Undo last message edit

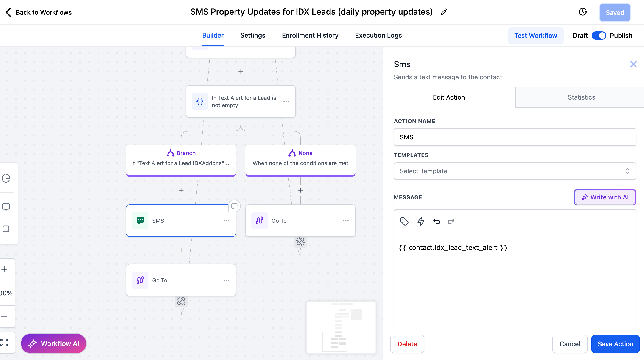(x=437, y=221)
